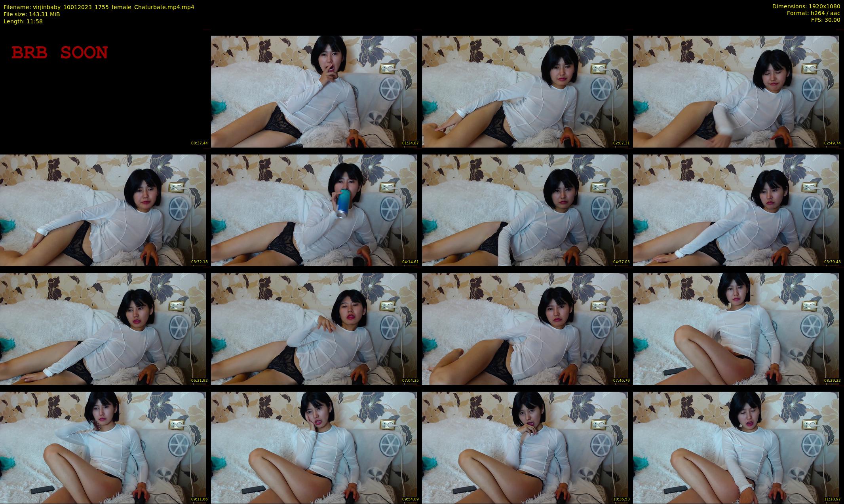Open the frame at 09:54.09
Screen dimensions: 844x504
(x=314, y=447)
